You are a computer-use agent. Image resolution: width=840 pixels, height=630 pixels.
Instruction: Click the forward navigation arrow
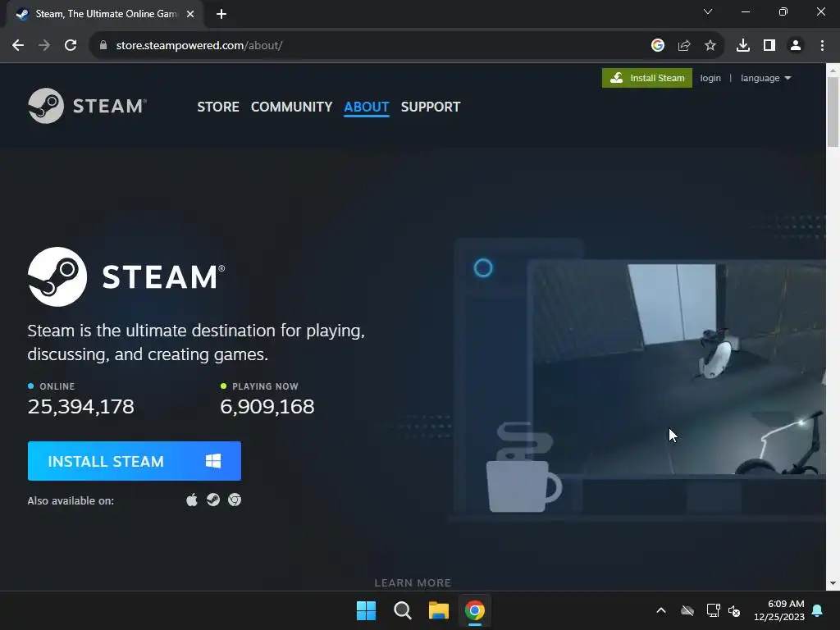click(44, 46)
